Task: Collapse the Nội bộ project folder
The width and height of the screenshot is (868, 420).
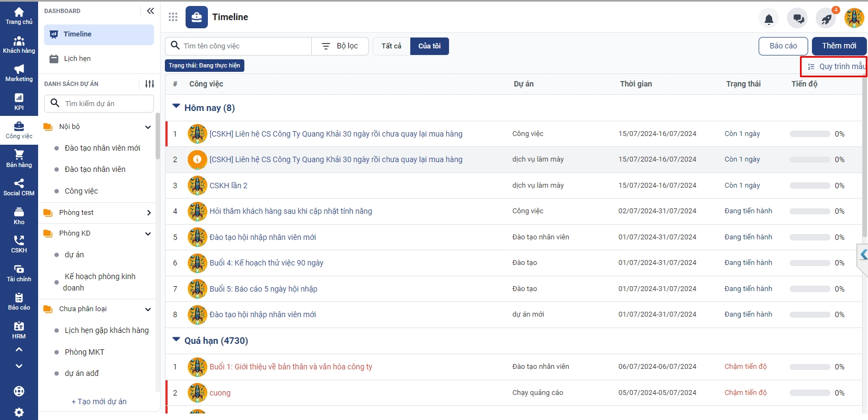Action: click(x=148, y=127)
